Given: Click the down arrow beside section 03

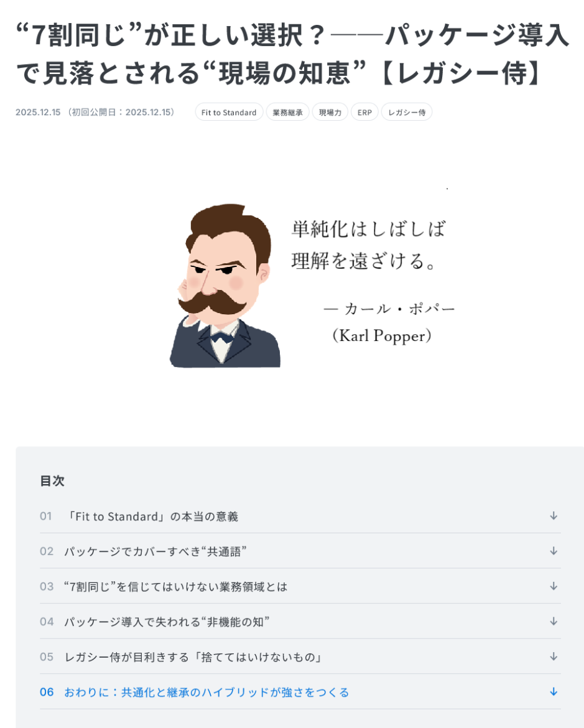Looking at the screenshot, I should click(554, 586).
